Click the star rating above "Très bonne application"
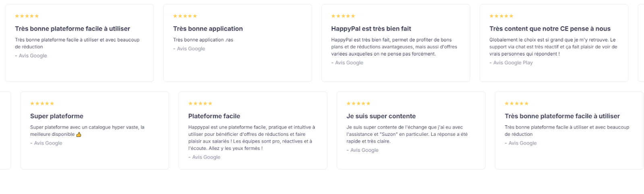Screen dimensions: 644x194 coord(185,16)
